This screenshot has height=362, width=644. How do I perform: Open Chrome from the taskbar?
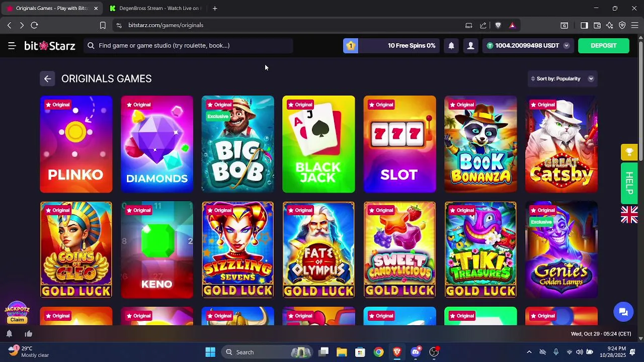click(x=378, y=352)
